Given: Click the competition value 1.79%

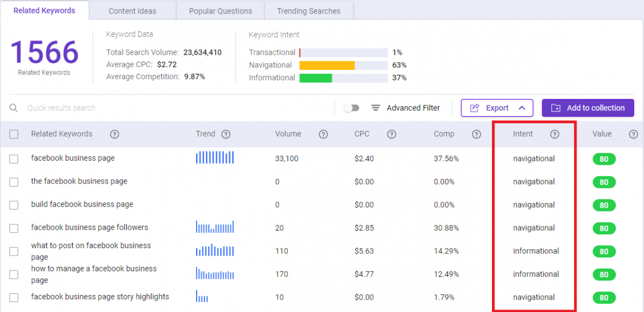Looking at the screenshot, I should (x=444, y=297).
